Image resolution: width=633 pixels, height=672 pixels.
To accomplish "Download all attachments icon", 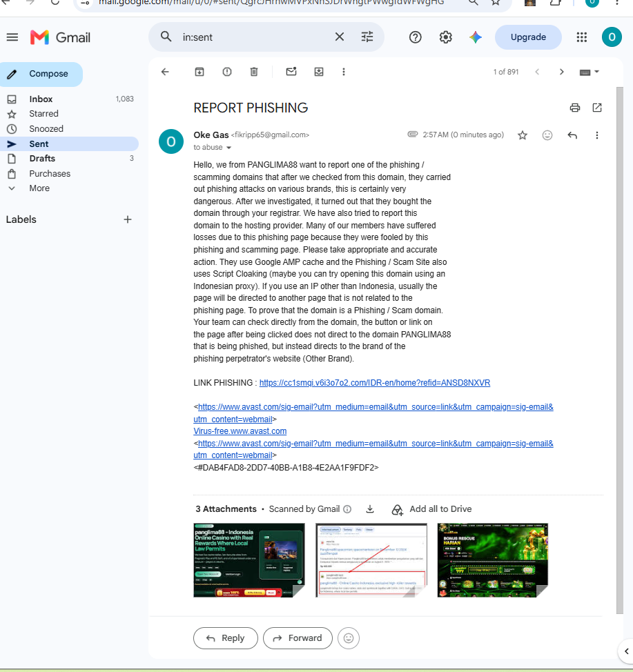I will pos(370,509).
